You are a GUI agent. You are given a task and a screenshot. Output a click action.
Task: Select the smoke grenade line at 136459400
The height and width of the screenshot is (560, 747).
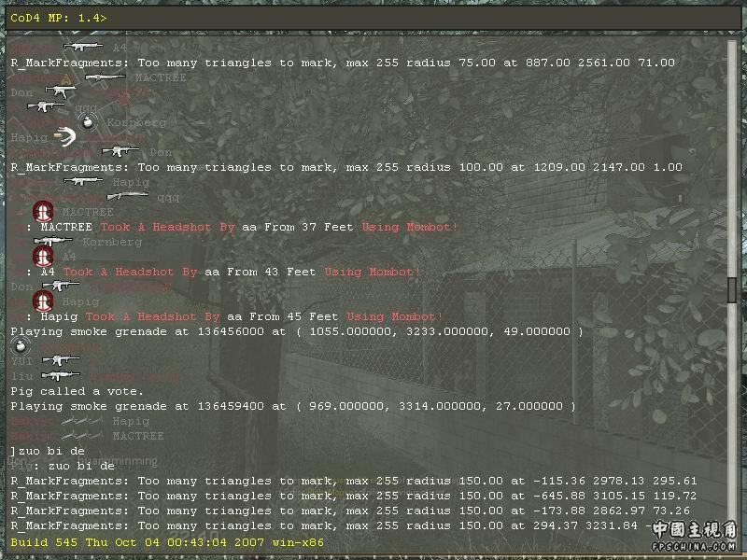[x=293, y=406]
